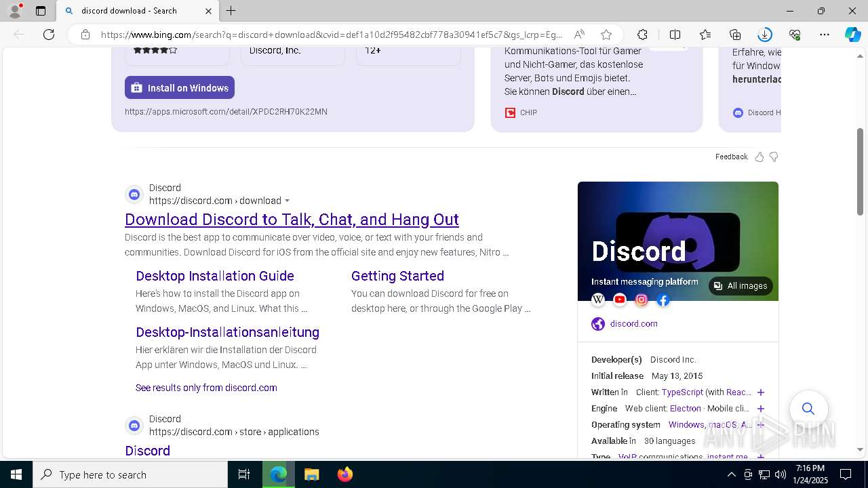868x488 pixels.
Task: Open Task View on taskbar
Action: [x=244, y=474]
